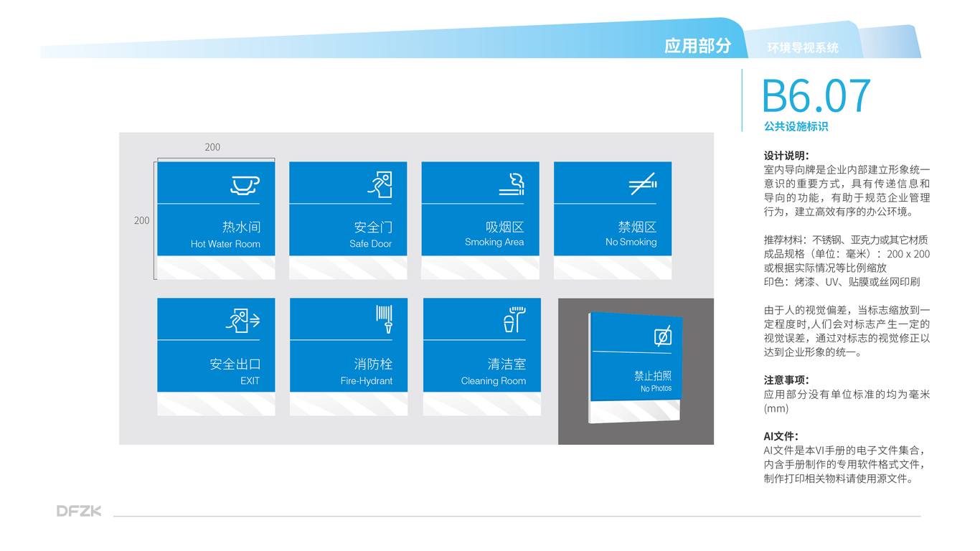The width and height of the screenshot is (980, 551).
Task: Click the smoking cigarette icon on Smoking Area sign
Action: (512, 185)
